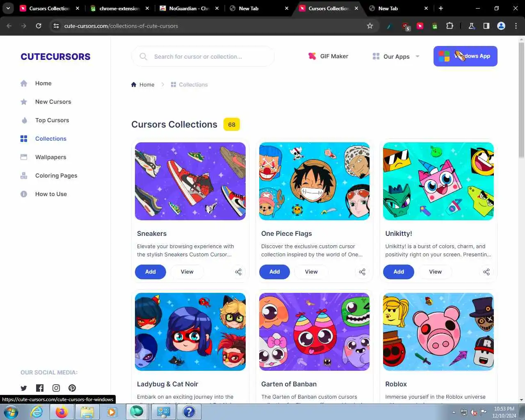
Task: Open Chrome Labs flask icon
Action: pyautogui.click(x=472, y=26)
